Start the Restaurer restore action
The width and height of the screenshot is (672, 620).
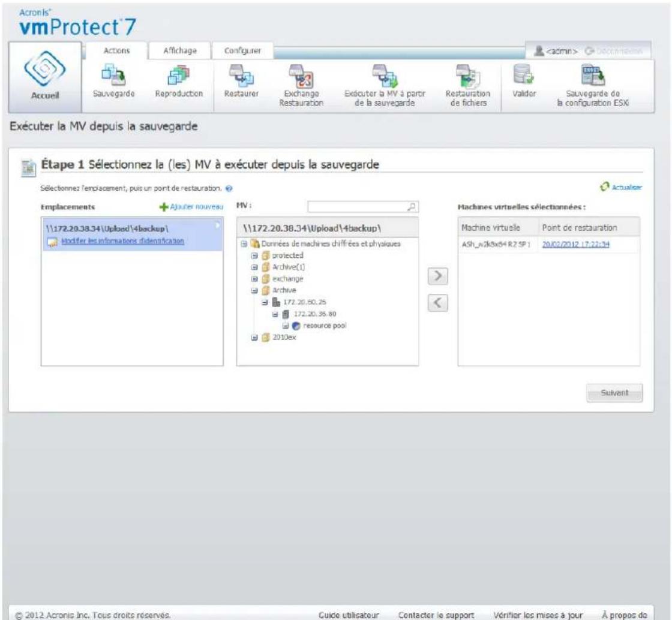[241, 82]
